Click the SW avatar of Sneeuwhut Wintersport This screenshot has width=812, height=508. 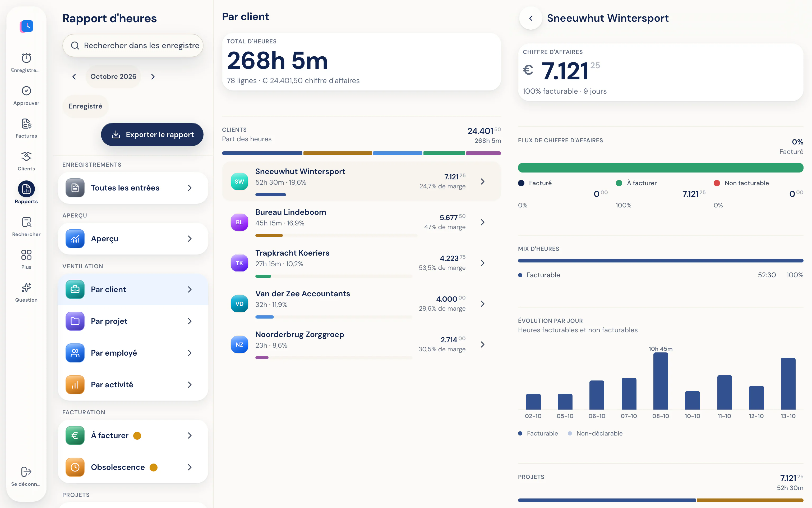click(239, 182)
